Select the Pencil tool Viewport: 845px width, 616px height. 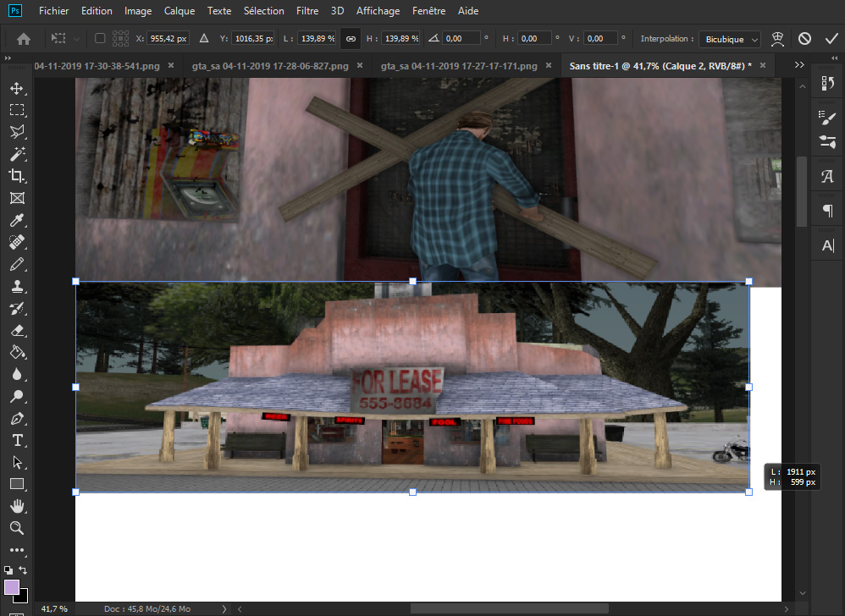click(17, 264)
